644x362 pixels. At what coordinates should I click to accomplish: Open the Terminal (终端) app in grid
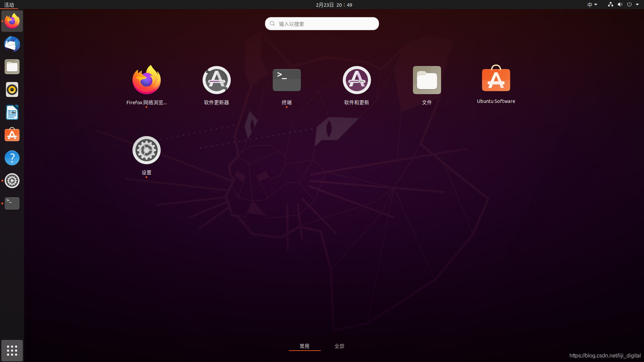286,80
